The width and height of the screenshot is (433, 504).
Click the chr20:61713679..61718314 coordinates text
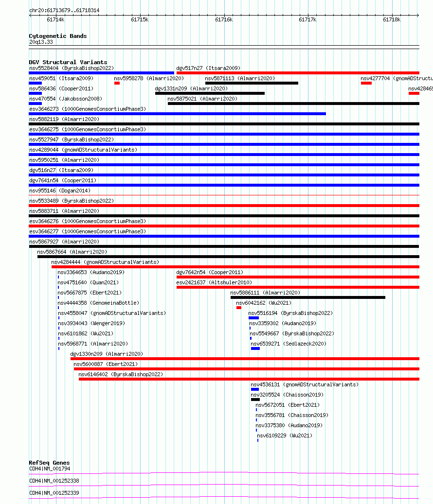point(64,10)
